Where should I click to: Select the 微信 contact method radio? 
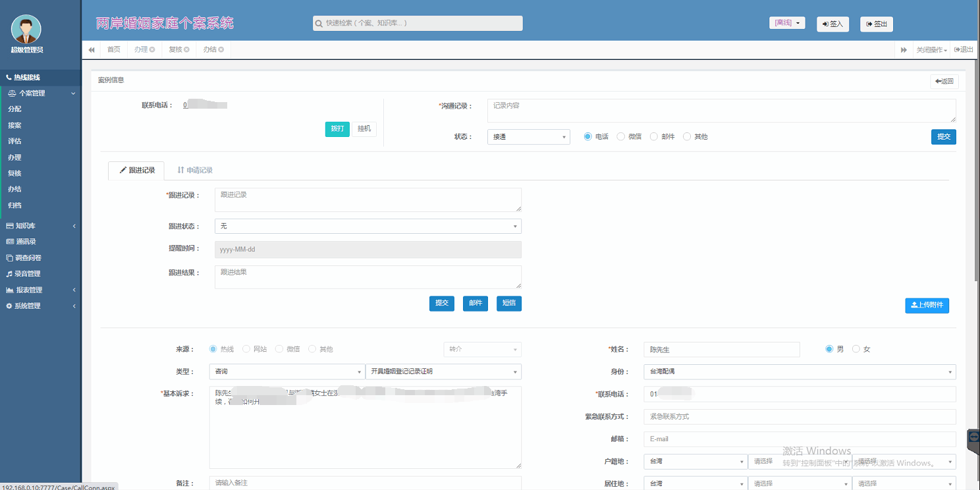(x=620, y=137)
